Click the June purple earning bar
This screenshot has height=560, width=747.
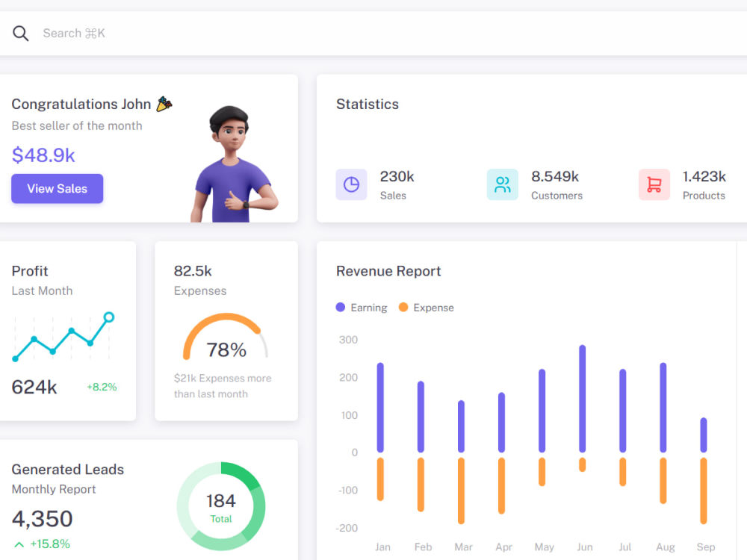tap(582, 399)
